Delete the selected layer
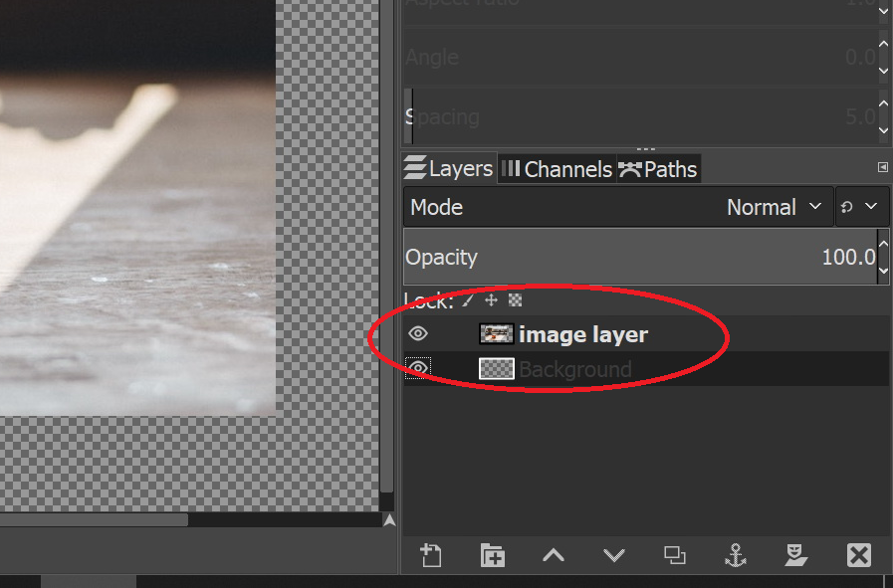 point(859,555)
